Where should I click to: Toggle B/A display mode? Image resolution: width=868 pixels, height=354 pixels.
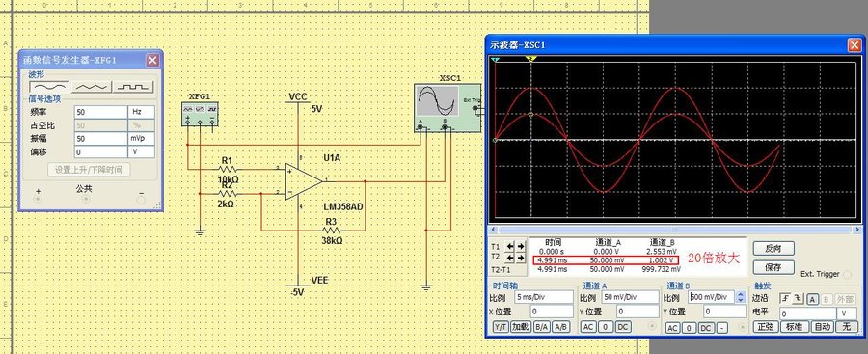541,327
